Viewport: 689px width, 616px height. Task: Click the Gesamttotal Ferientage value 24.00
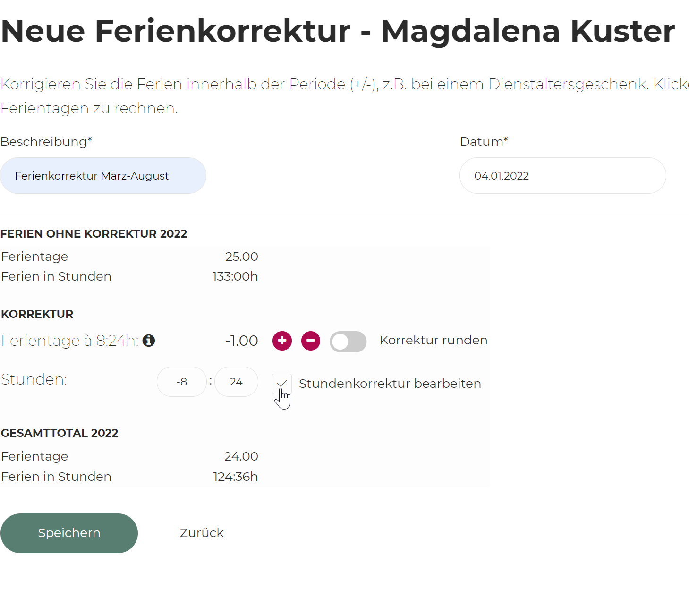click(x=241, y=456)
